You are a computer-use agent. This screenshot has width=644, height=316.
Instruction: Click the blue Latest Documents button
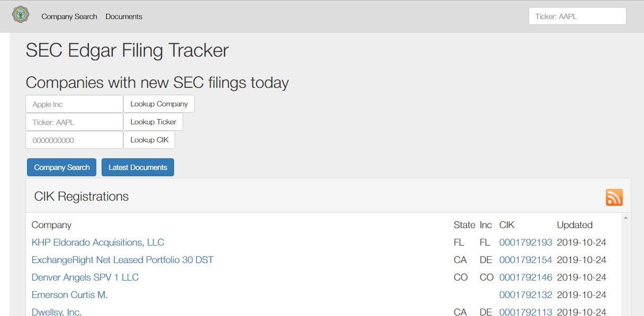click(x=138, y=167)
